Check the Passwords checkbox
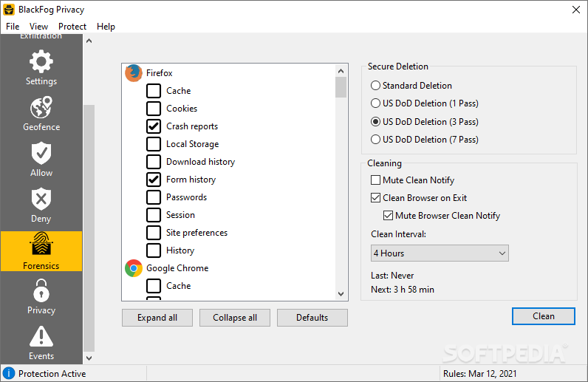This screenshot has height=382, width=588. tap(154, 197)
